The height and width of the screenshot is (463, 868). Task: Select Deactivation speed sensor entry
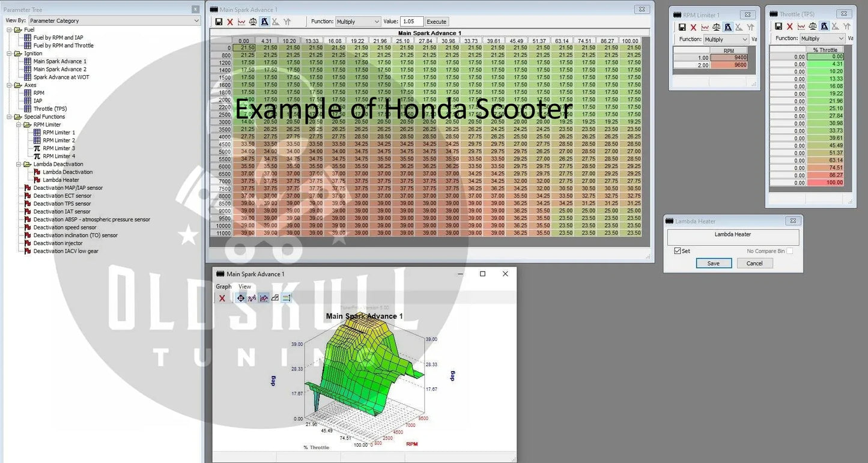[65, 228]
